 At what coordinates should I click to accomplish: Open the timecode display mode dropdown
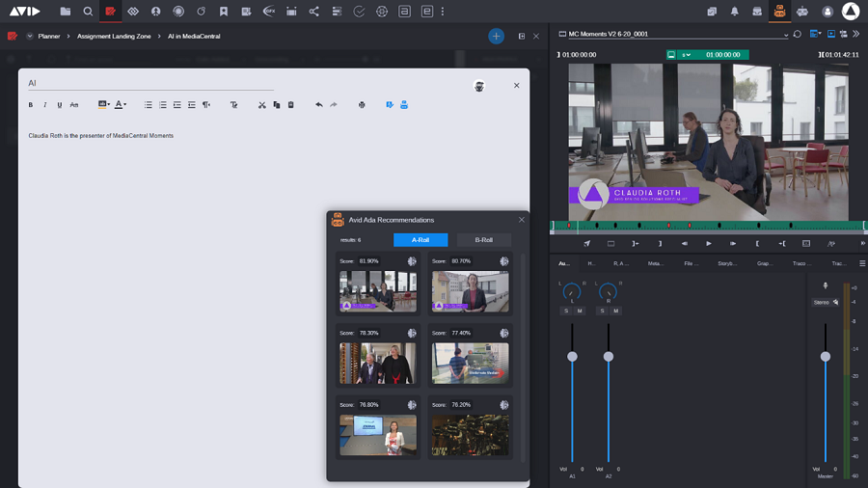(686, 55)
